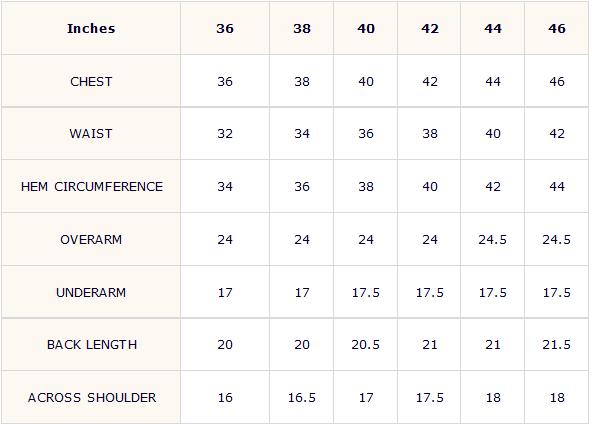Click the HEM CIRCUMFERENCE row label

pos(92,187)
